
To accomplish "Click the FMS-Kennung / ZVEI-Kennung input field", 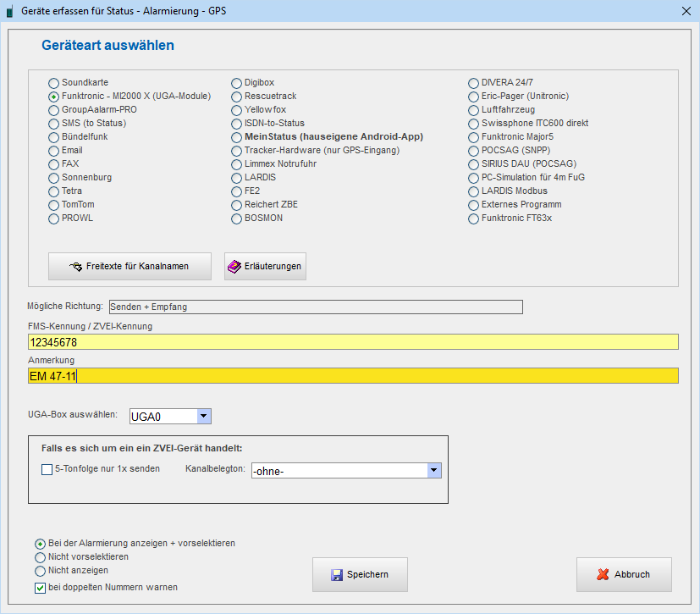I will tap(352, 342).
